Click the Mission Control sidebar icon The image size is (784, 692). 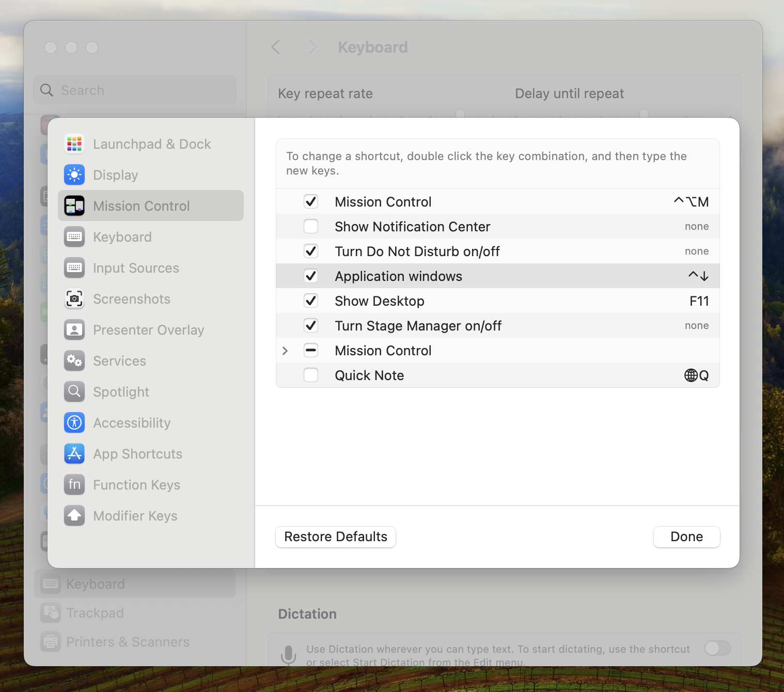(74, 206)
